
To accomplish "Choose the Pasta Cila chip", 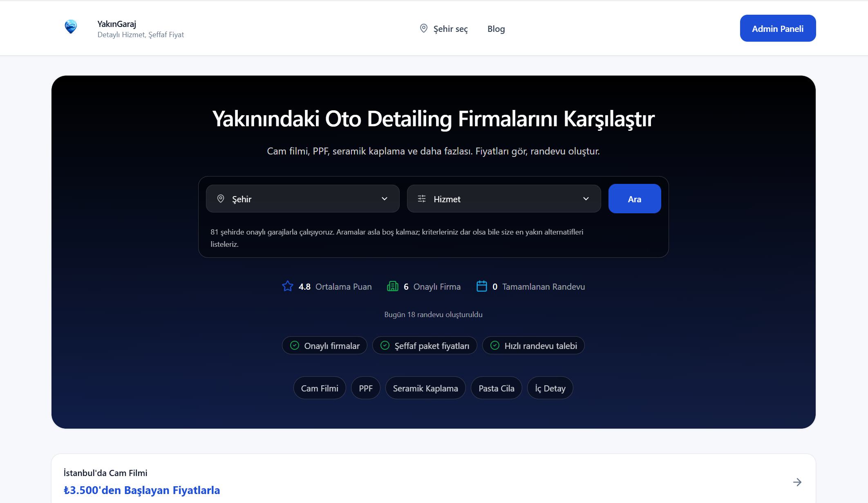I will pyautogui.click(x=496, y=388).
